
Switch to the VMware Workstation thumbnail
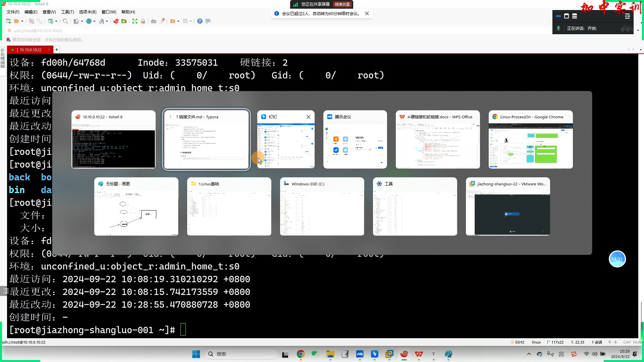coord(508,206)
